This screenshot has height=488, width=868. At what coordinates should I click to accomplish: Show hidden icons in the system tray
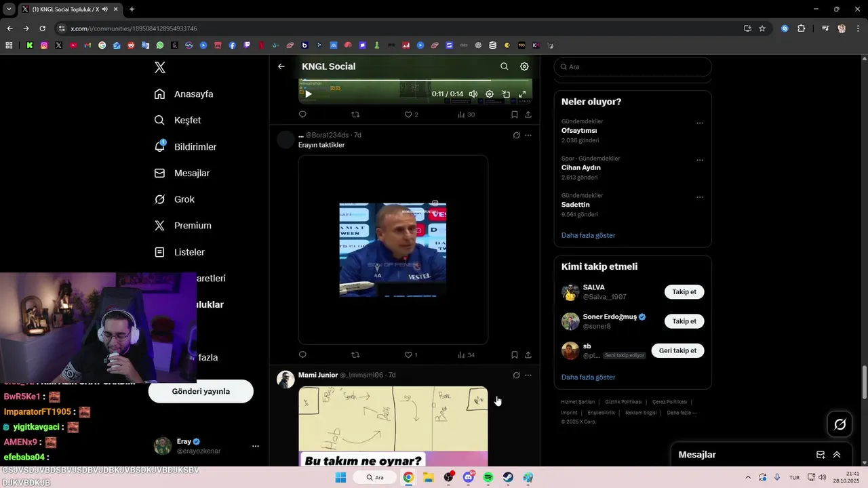(x=748, y=477)
